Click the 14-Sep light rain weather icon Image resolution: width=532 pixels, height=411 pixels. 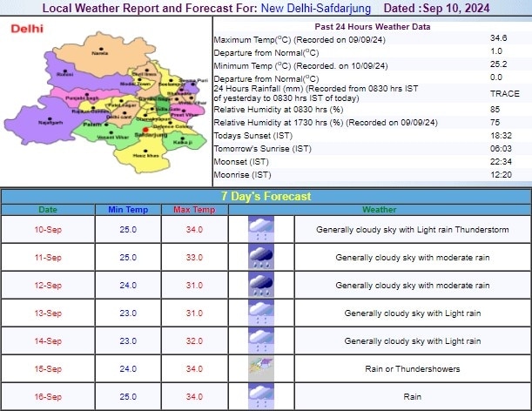(259, 340)
